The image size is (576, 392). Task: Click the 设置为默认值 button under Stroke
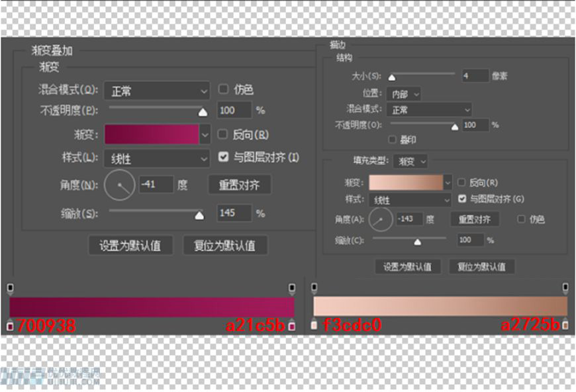point(408,266)
